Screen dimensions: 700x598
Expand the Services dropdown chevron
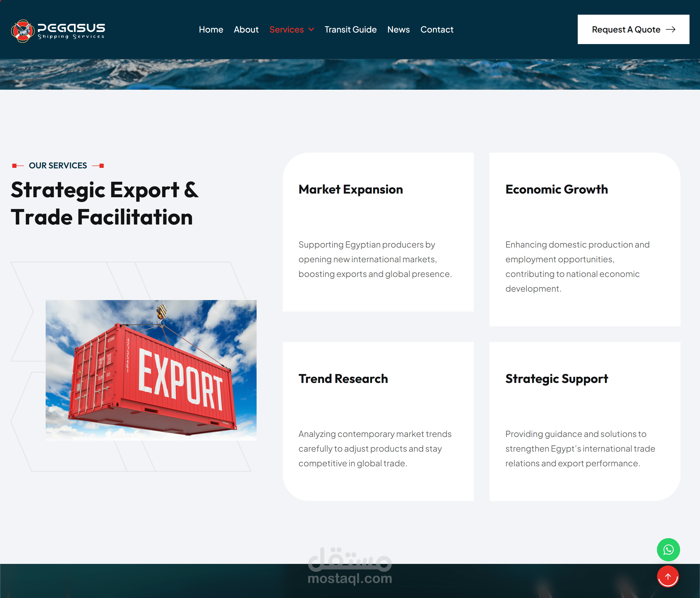point(311,29)
